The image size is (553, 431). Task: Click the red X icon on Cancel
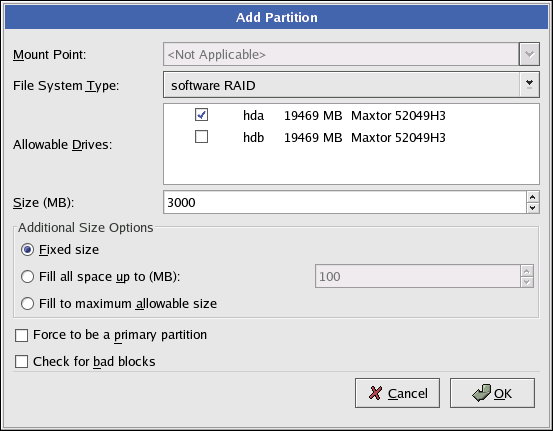375,393
